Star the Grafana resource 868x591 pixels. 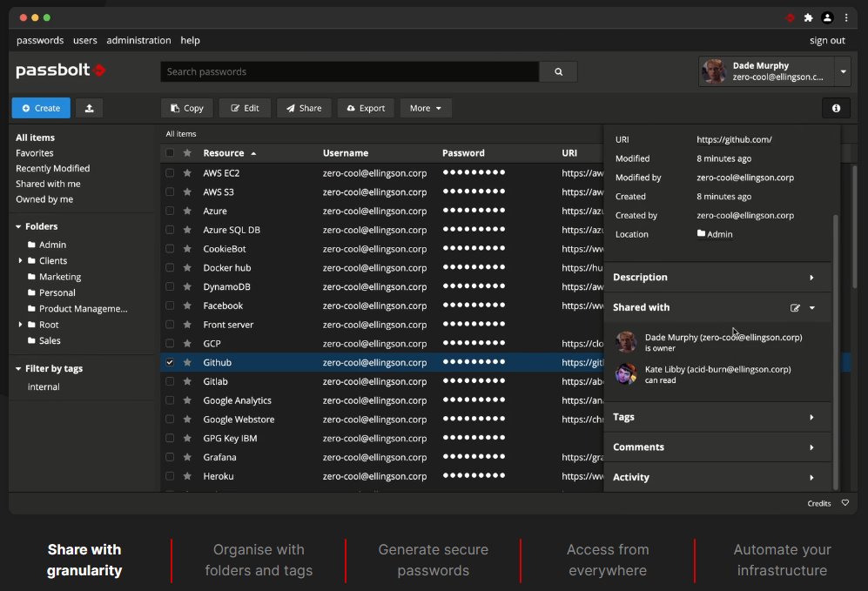(x=187, y=457)
